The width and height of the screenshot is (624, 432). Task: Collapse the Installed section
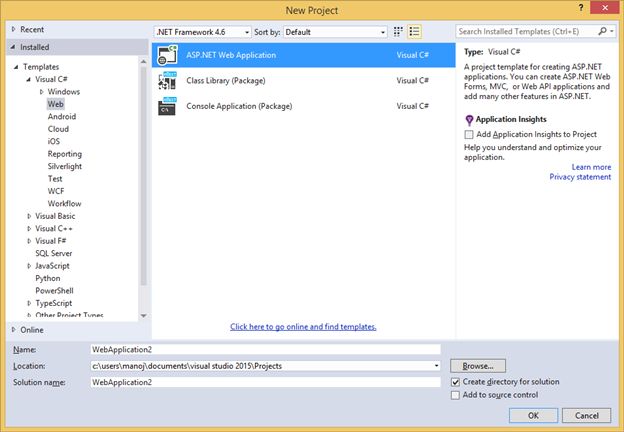click(14, 47)
